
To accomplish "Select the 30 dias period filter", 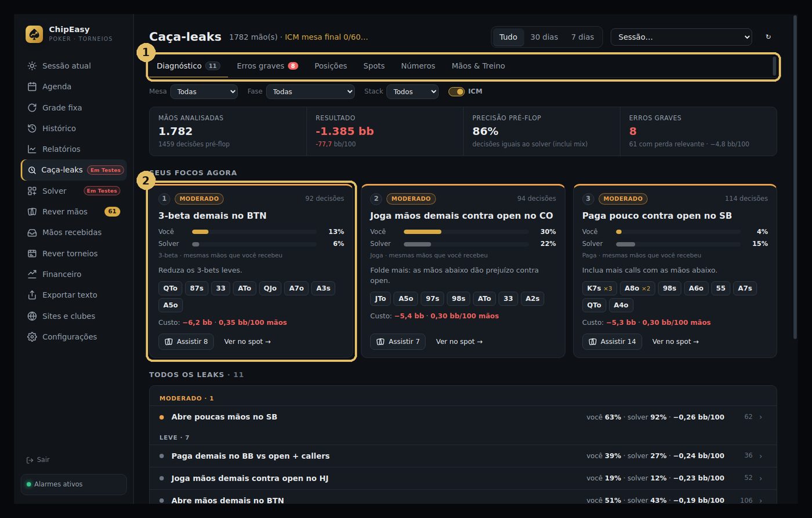I will point(544,37).
